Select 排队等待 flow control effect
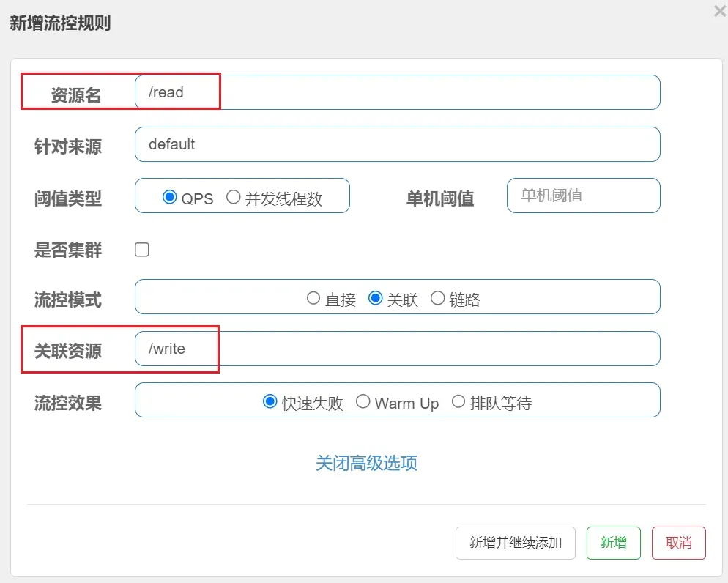728x583 pixels. (458, 402)
